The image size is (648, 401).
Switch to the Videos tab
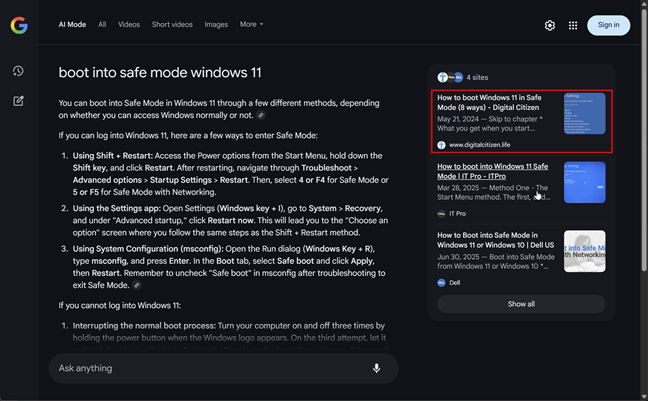point(129,24)
